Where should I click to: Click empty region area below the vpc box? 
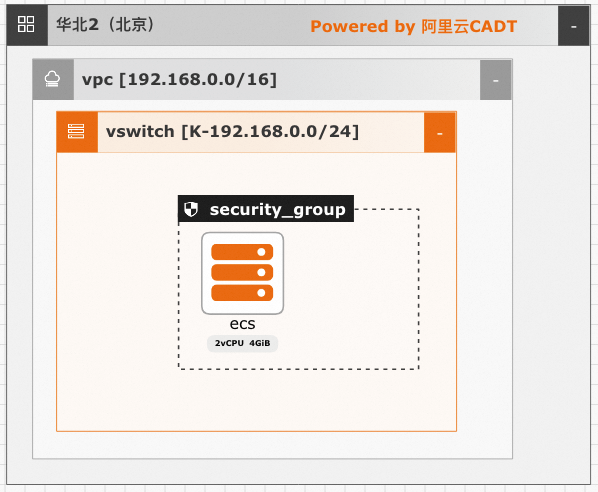(x=297, y=471)
